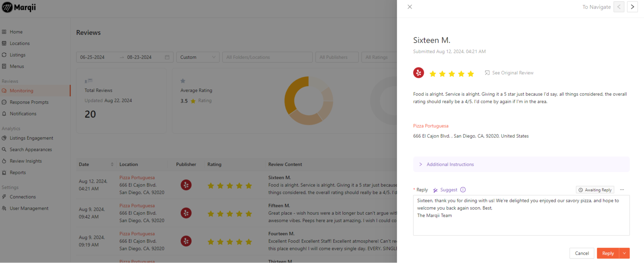Image resolution: width=644 pixels, height=263 pixels.
Task: Open the date range calendar picker
Action: [x=167, y=57]
